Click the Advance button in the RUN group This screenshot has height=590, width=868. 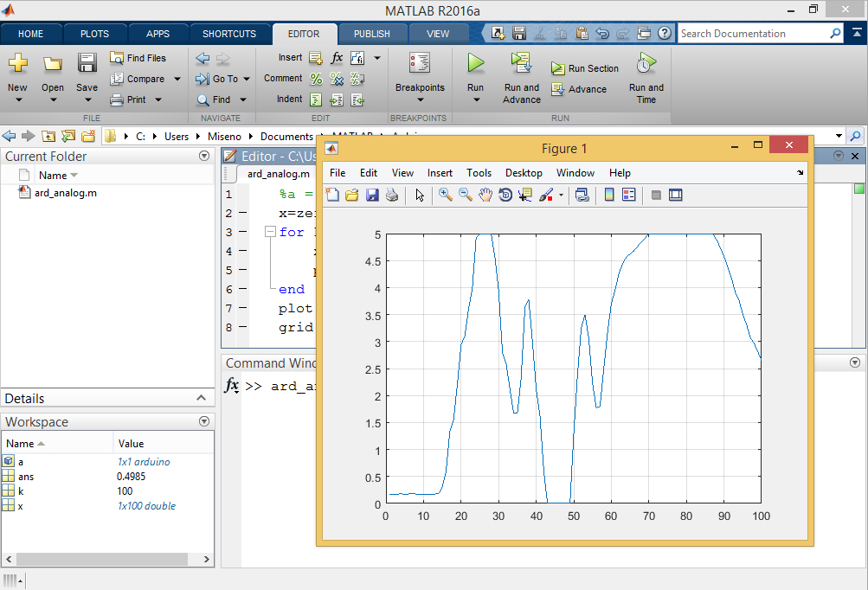[579, 89]
